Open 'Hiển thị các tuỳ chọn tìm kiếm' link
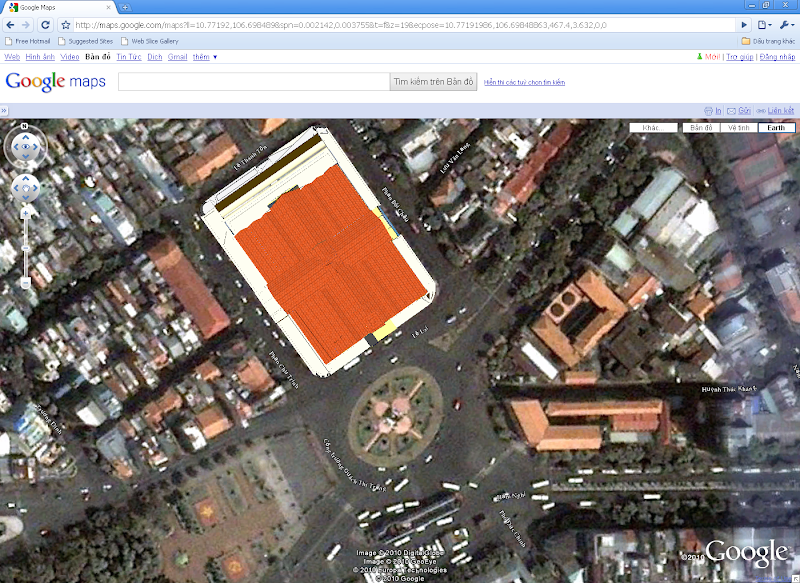Image resolution: width=800 pixels, height=583 pixels. pos(524,82)
